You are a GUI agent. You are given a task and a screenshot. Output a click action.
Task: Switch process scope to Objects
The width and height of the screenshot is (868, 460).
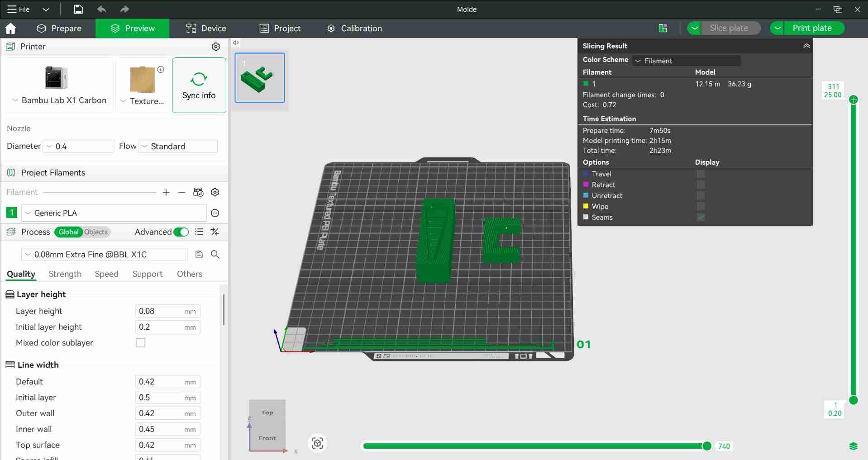pos(96,232)
